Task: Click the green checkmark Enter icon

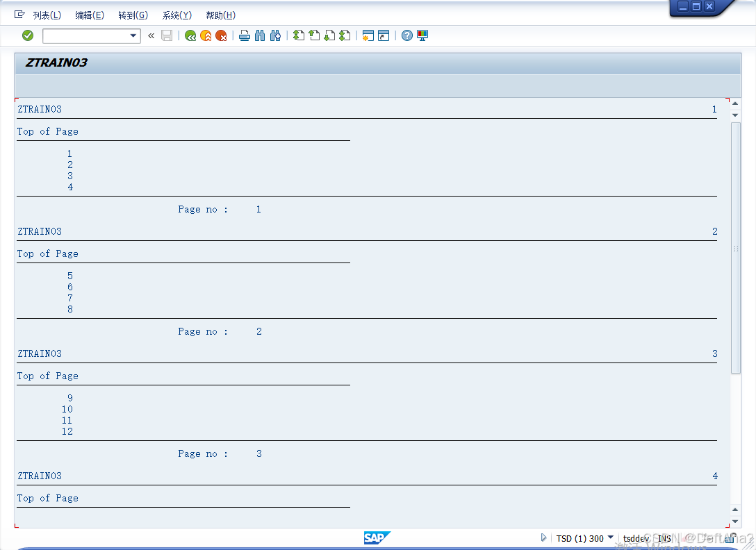Action: click(x=28, y=35)
